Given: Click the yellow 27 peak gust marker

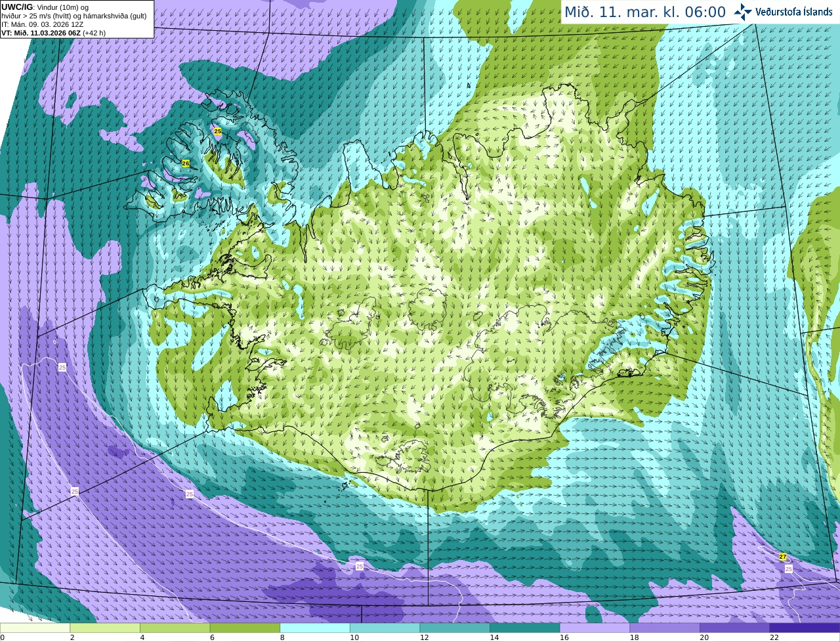Looking at the screenshot, I should [x=783, y=557].
